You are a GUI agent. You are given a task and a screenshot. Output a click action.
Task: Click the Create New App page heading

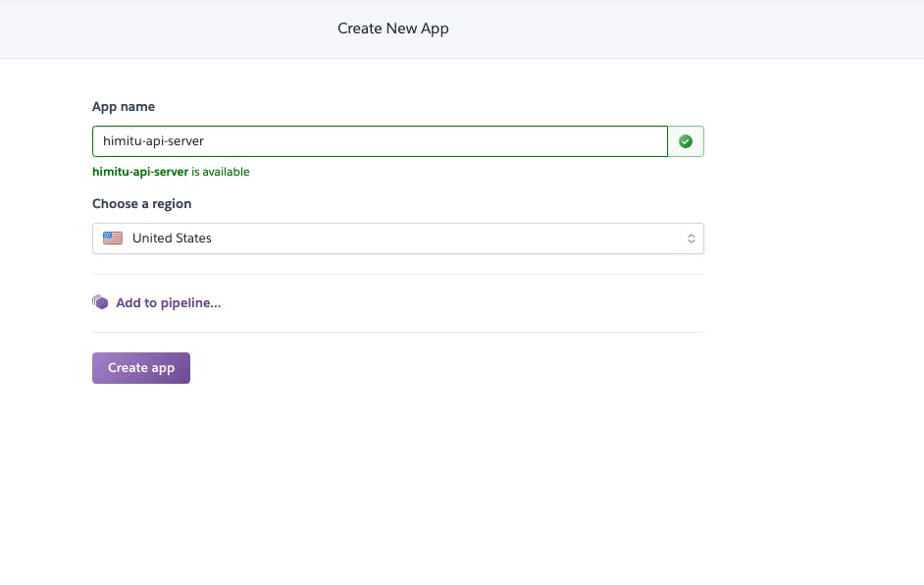pyautogui.click(x=393, y=28)
